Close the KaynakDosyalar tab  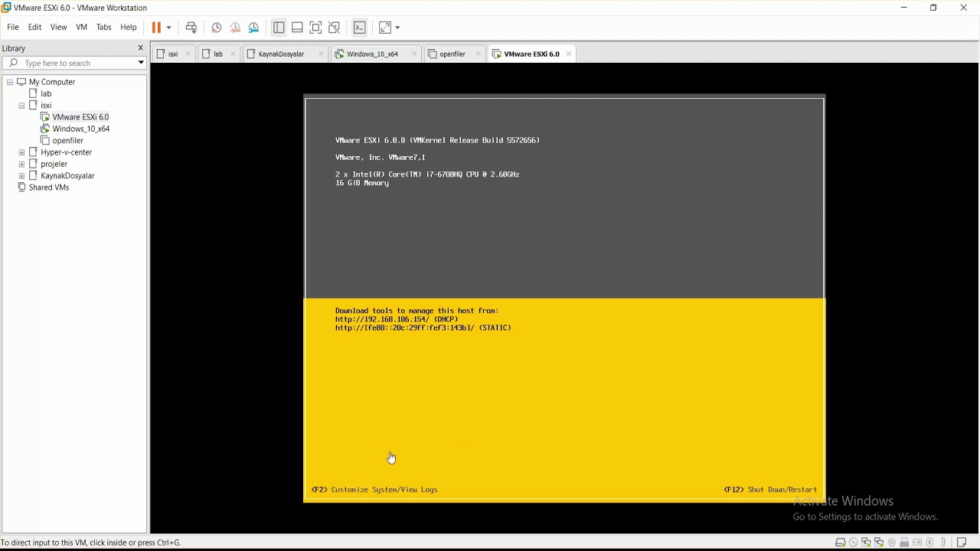(x=322, y=54)
